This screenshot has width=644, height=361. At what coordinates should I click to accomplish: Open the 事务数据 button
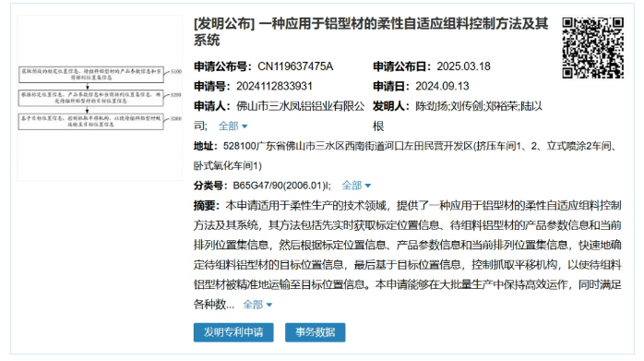click(x=315, y=332)
